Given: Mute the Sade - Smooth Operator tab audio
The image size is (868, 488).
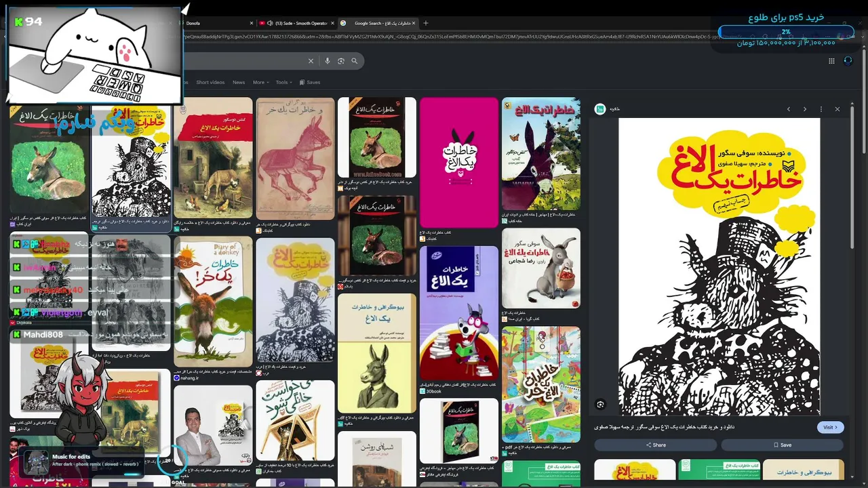Looking at the screenshot, I should pyautogui.click(x=271, y=23).
